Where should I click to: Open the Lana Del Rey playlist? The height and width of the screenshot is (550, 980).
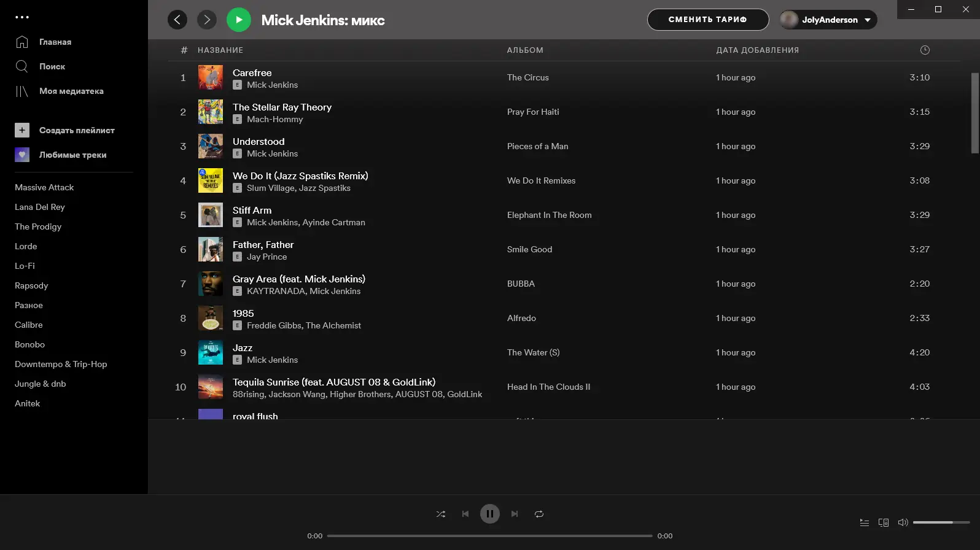pos(40,207)
